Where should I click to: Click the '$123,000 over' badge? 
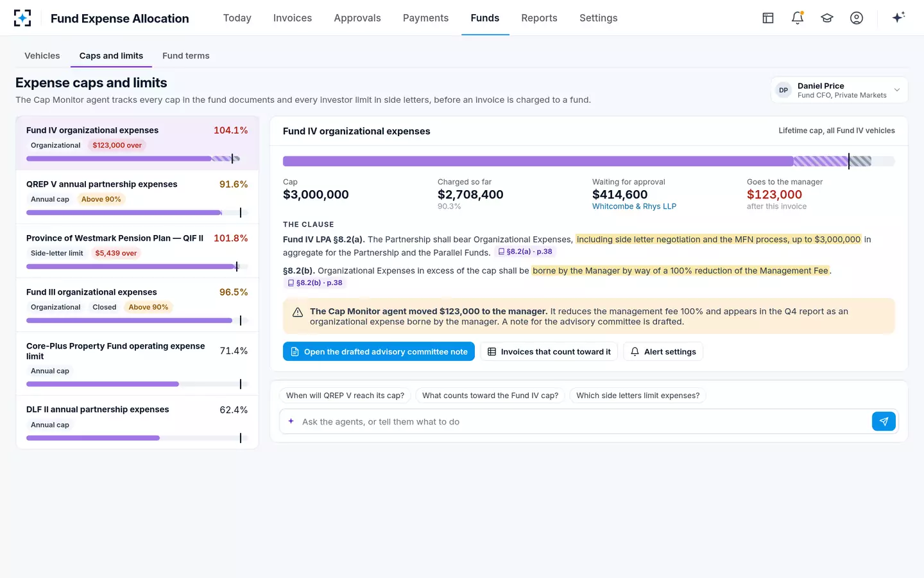click(117, 145)
